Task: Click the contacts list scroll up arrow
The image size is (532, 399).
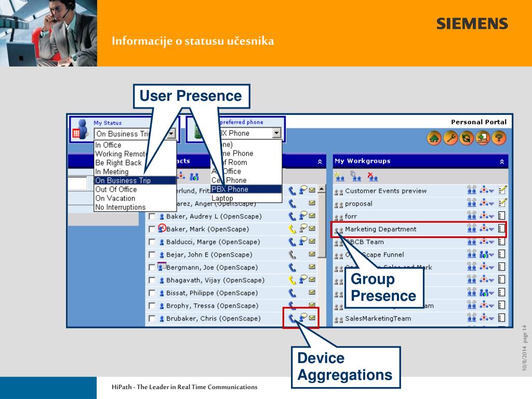Action: 322,189
